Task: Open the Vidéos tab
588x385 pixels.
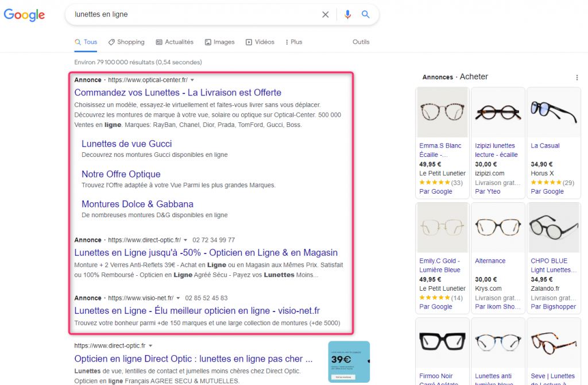Action: pos(260,42)
